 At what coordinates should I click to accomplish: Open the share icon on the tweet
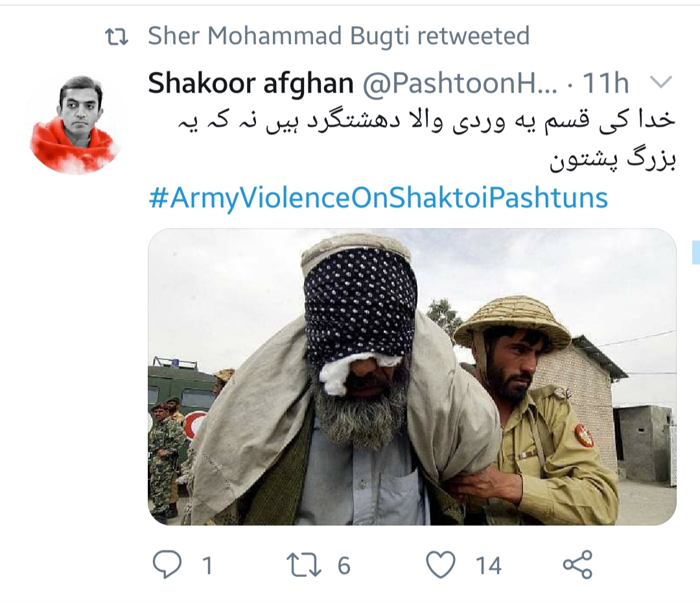click(x=577, y=565)
